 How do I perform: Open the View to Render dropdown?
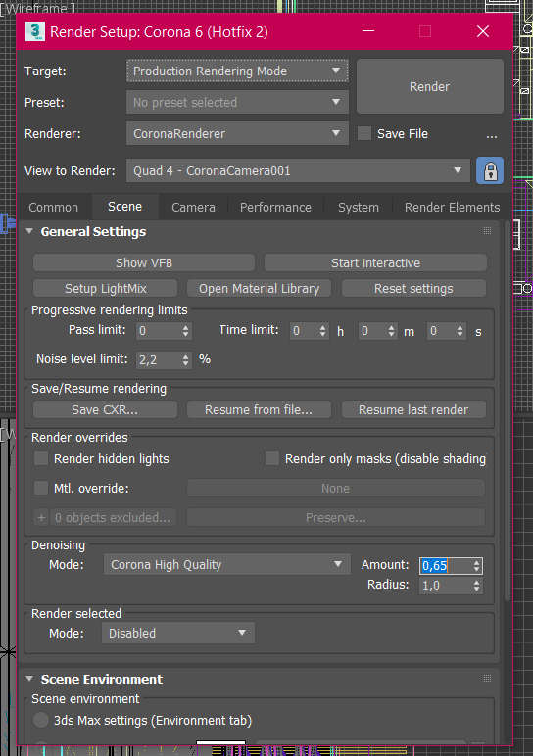pos(298,170)
